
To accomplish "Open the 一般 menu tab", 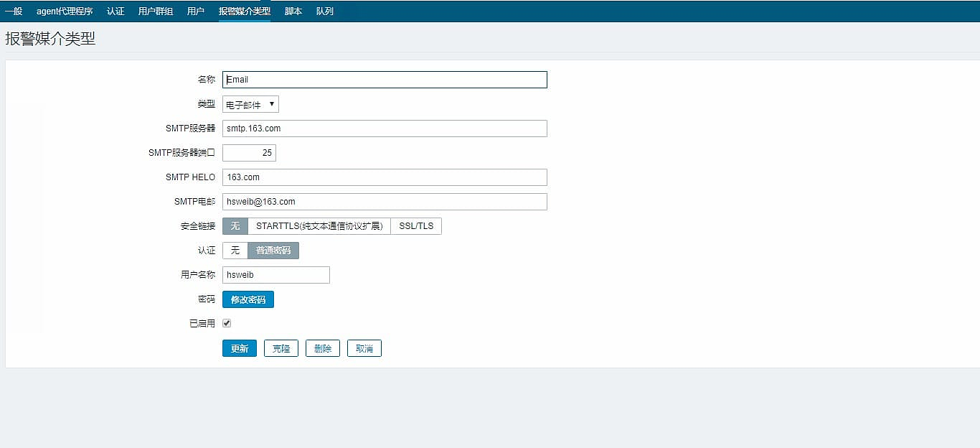I will (14, 11).
